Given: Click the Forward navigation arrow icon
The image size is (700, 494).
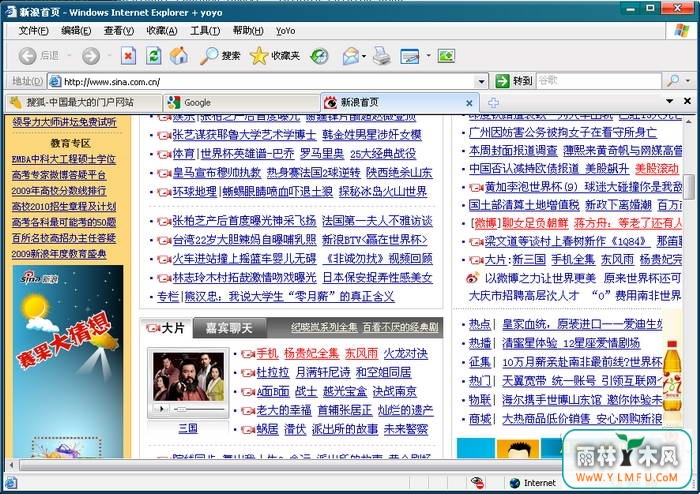Looking at the screenshot, I should (x=91, y=56).
